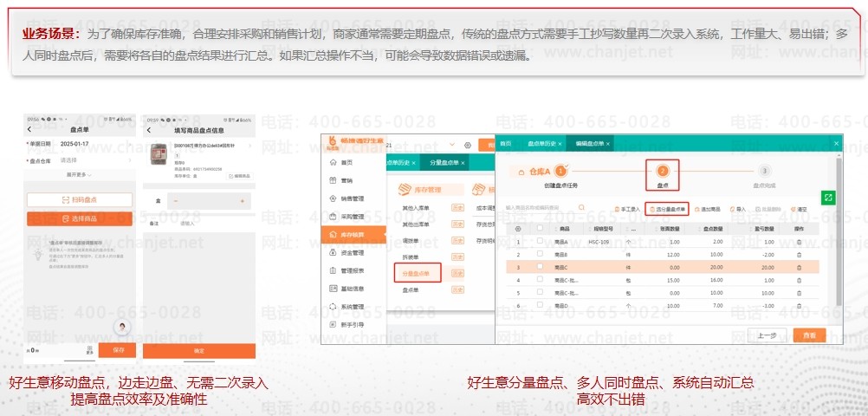This screenshot has width=868, height=416.
Task: Tap the orange 保存 button
Action: coord(119,350)
